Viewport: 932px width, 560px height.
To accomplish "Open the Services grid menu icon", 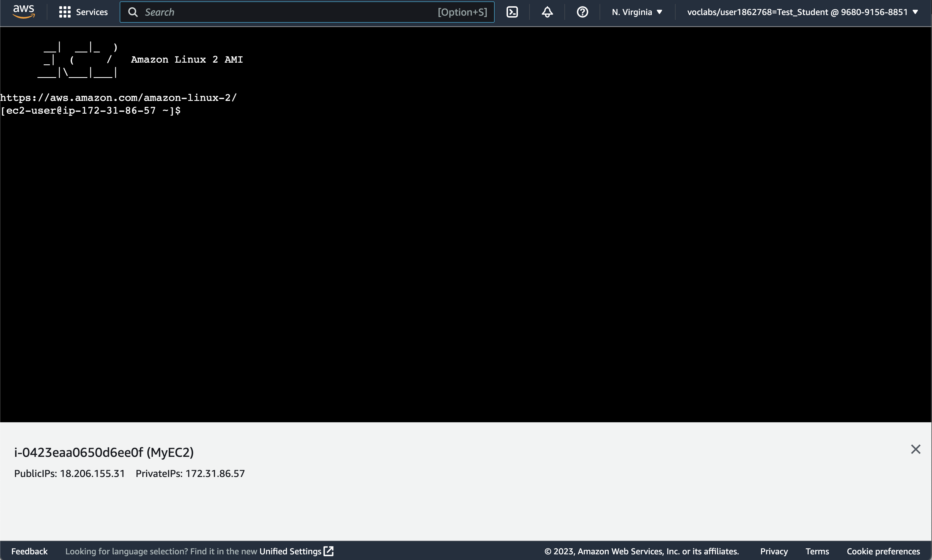I will tap(65, 12).
